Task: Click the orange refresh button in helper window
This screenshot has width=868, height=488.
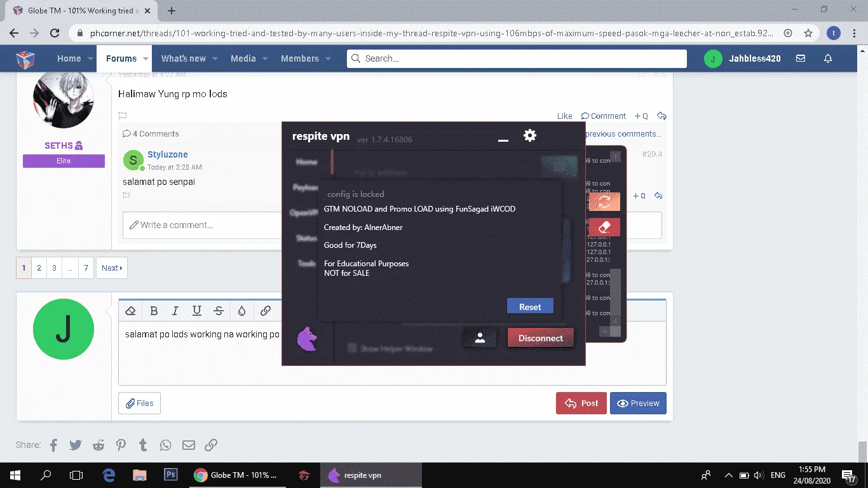Action: 604,201
